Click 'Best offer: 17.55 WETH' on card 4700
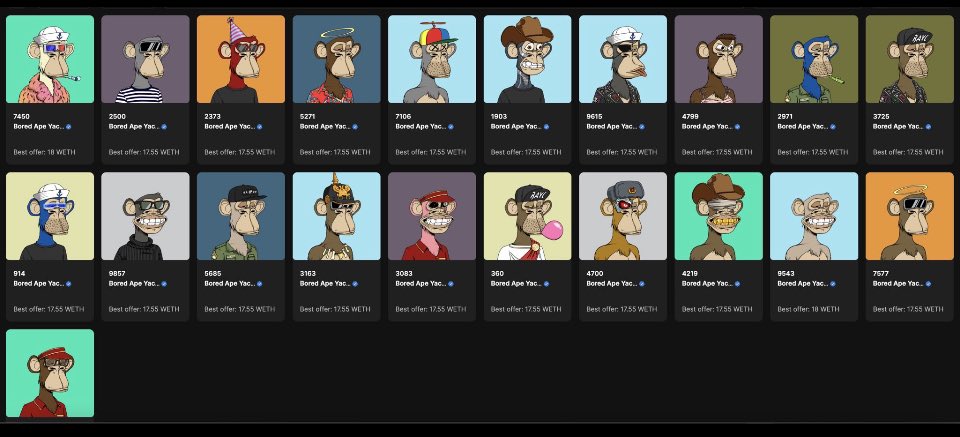The width and height of the screenshot is (960, 437). point(621,309)
